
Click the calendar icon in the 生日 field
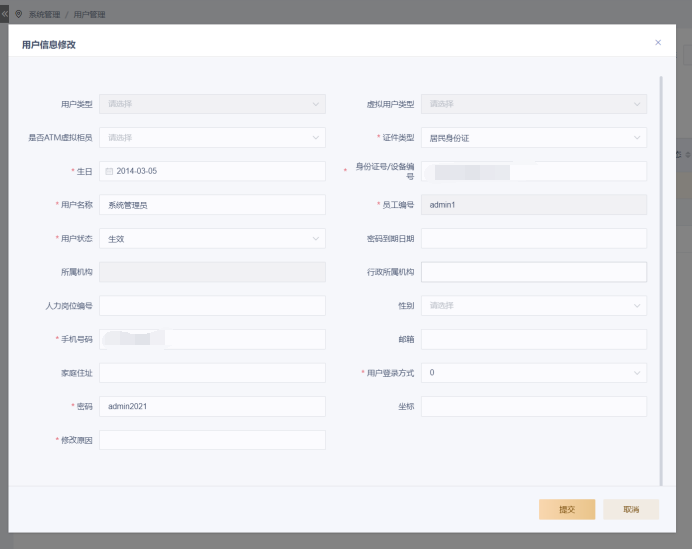[109, 171]
